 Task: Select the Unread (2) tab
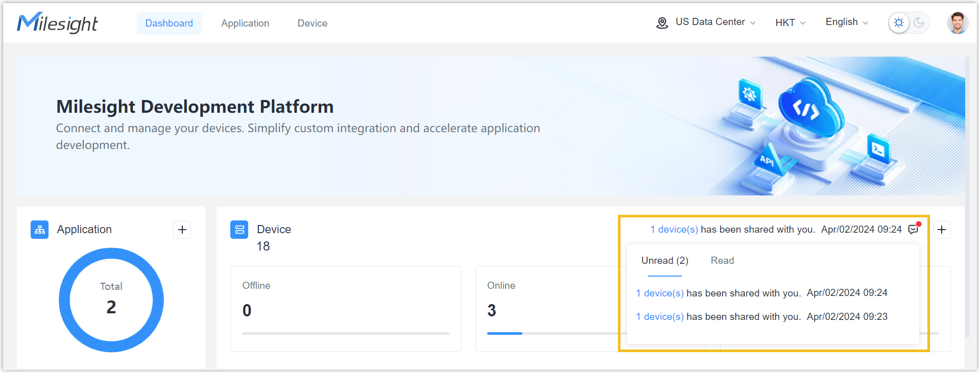664,261
